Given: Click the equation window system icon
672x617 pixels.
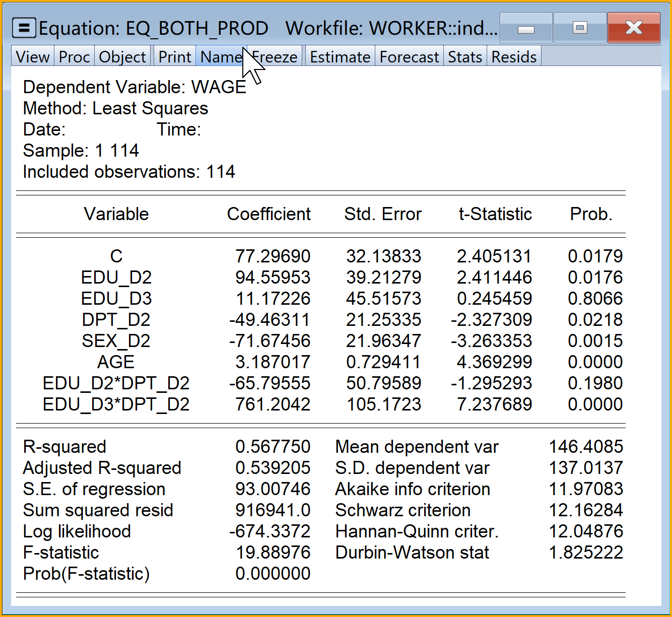Looking at the screenshot, I should [x=24, y=28].
